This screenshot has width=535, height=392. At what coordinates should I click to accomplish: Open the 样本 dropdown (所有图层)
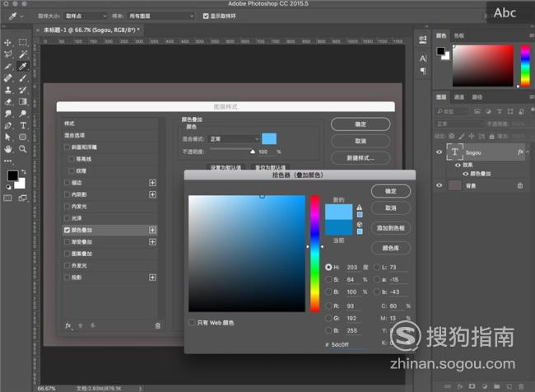click(160, 16)
